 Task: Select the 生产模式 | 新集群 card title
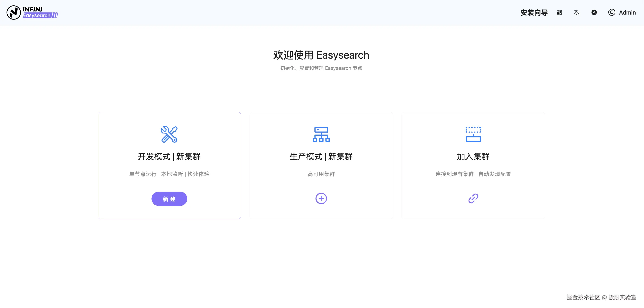tap(321, 157)
